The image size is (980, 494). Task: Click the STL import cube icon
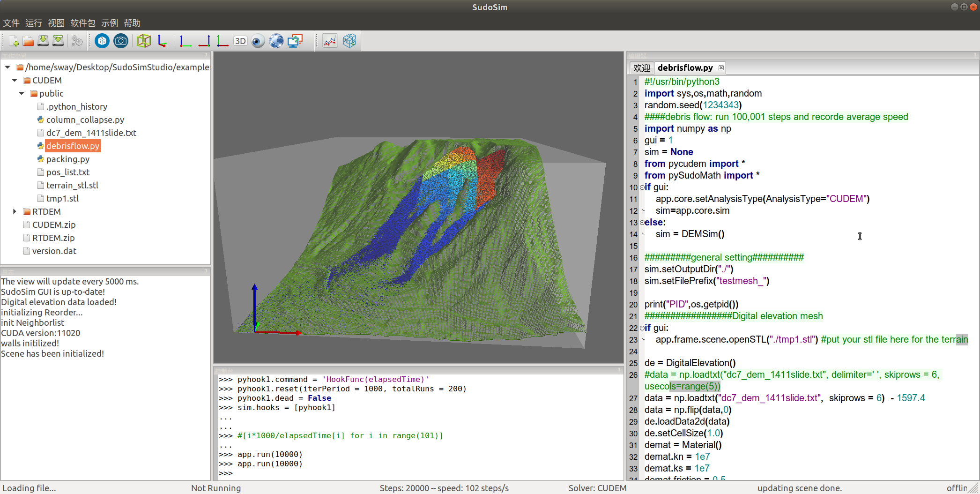(102, 41)
